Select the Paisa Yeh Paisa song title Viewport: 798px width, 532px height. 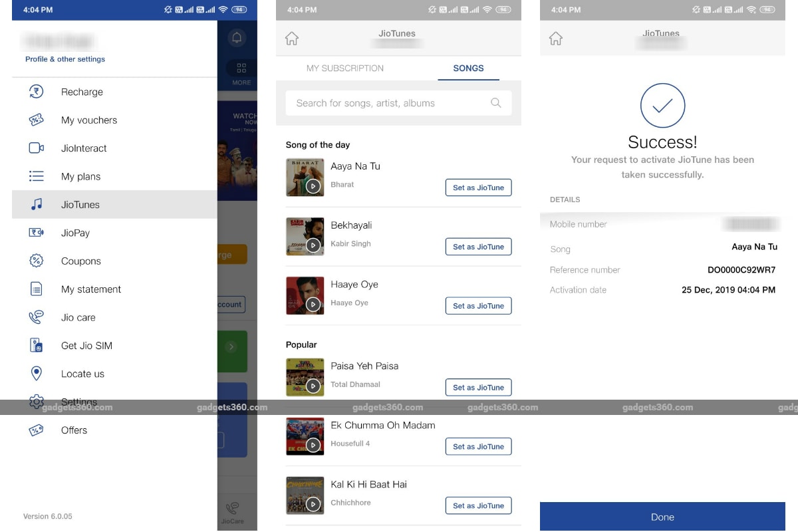point(364,366)
